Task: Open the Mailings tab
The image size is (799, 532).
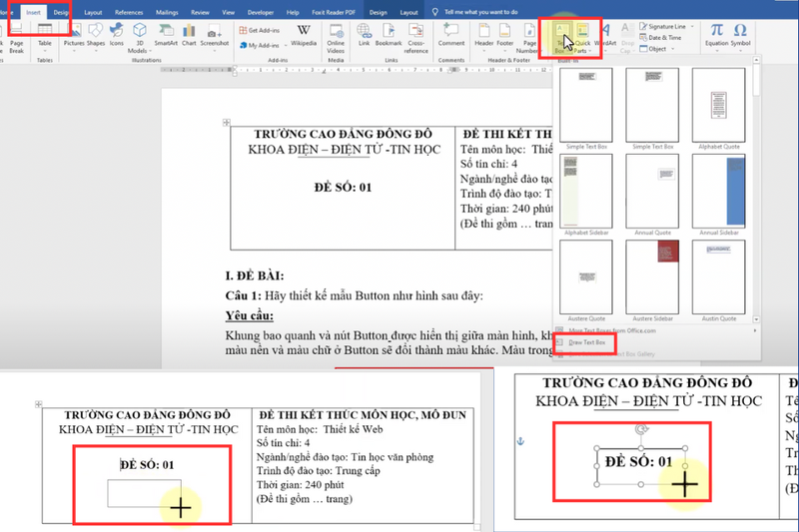Action: [168, 12]
